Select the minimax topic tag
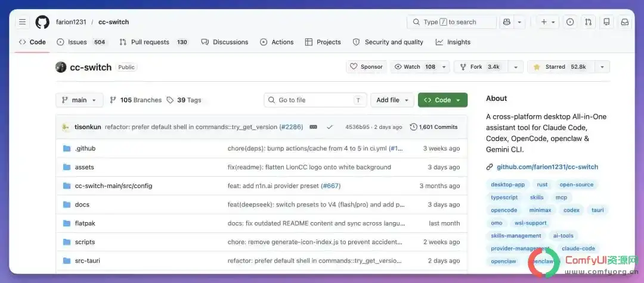644x283 pixels. coord(540,210)
